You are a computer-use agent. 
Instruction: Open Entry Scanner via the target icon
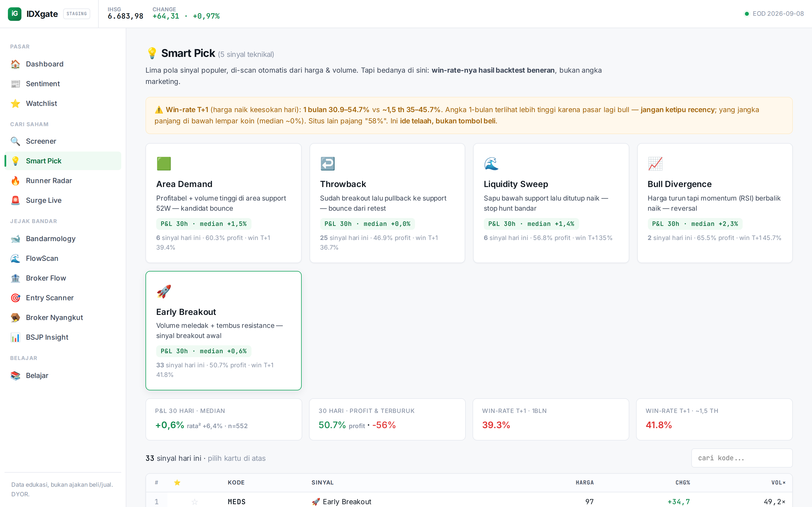click(x=16, y=298)
